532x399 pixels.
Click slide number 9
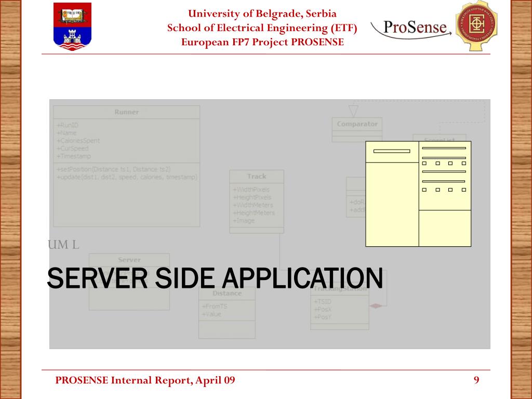coord(476,380)
